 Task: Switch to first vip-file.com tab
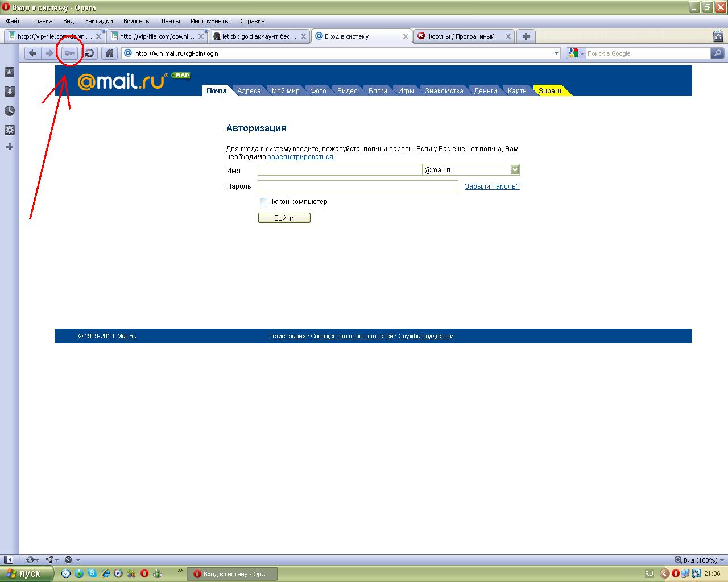[55, 36]
